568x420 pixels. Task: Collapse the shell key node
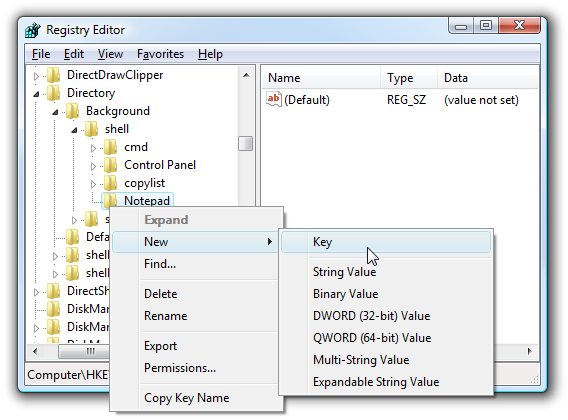pyautogui.click(x=74, y=130)
